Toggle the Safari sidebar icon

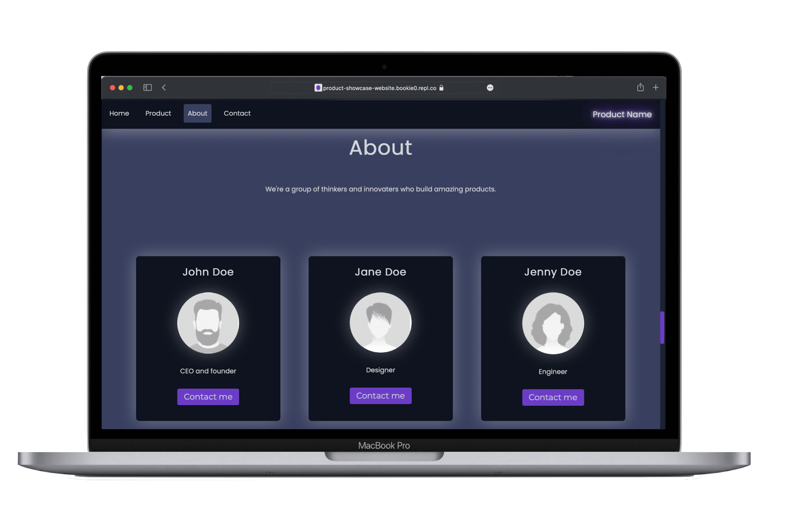tap(147, 87)
